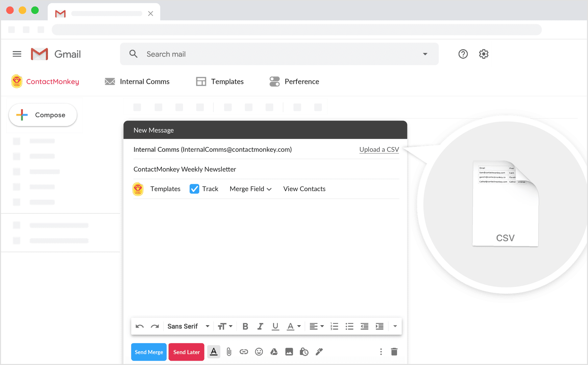Open Templates in the compose window
588x365 pixels.
point(165,189)
